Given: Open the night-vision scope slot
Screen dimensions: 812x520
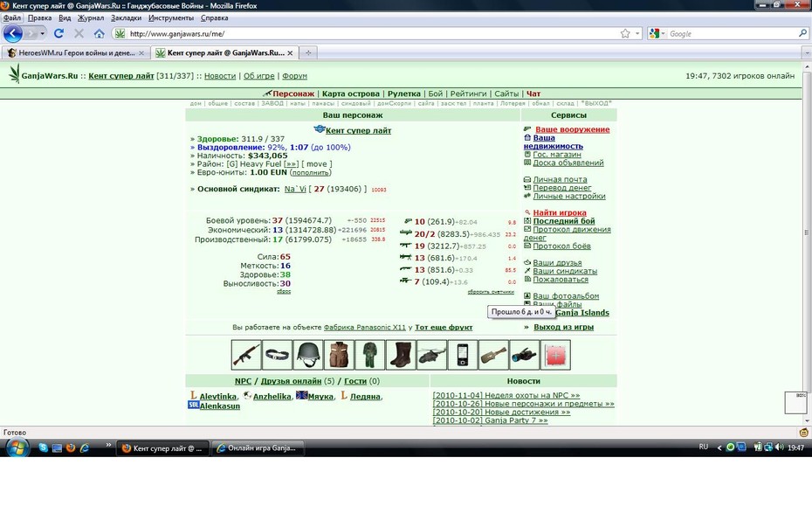Looking at the screenshot, I should click(524, 355).
